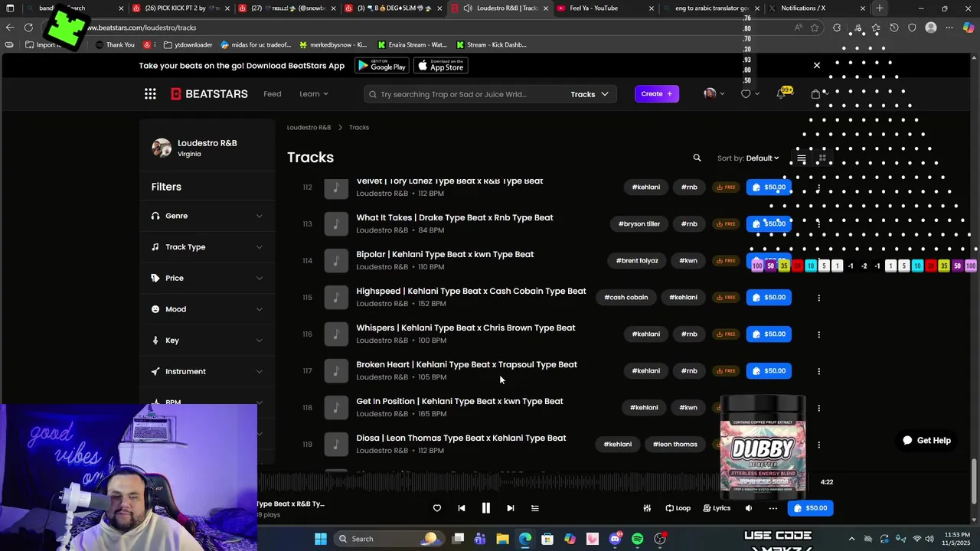Open the ytdownloader bookmark
This screenshot has height=551, width=980.
pyautogui.click(x=188, y=45)
